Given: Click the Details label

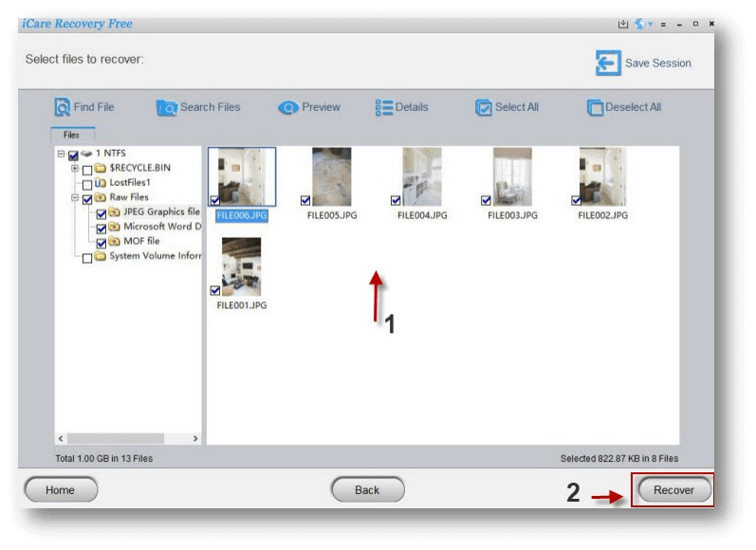Looking at the screenshot, I should pos(412,107).
